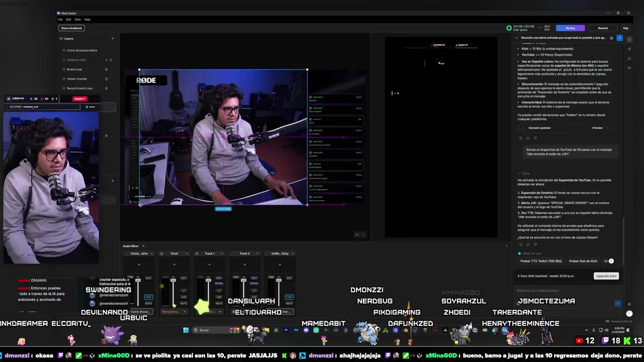Add effect to Comic Alerts track

tap(139, 264)
